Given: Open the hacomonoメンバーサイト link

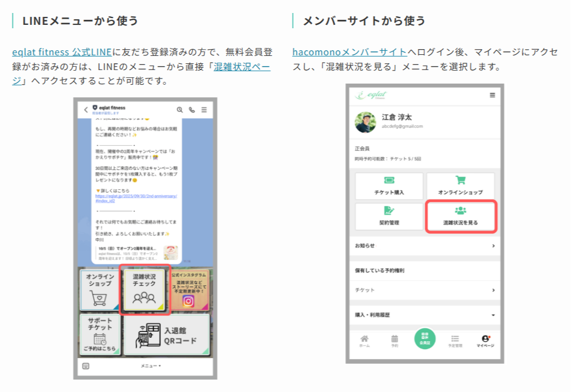Looking at the screenshot, I should tap(350, 52).
